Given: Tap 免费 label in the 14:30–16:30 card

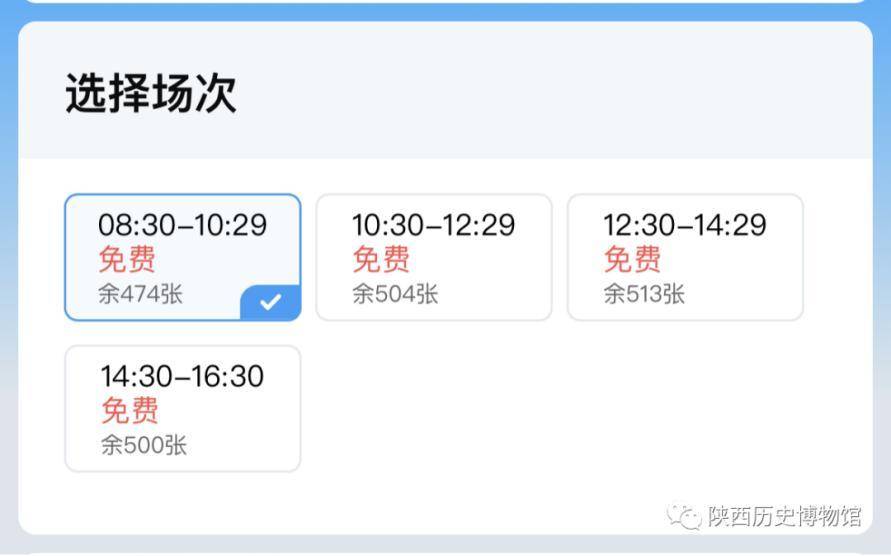Looking at the screenshot, I should (x=130, y=411).
